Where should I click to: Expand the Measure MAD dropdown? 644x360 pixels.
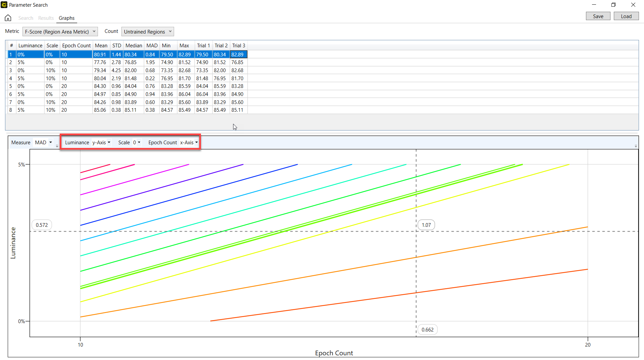coord(44,143)
